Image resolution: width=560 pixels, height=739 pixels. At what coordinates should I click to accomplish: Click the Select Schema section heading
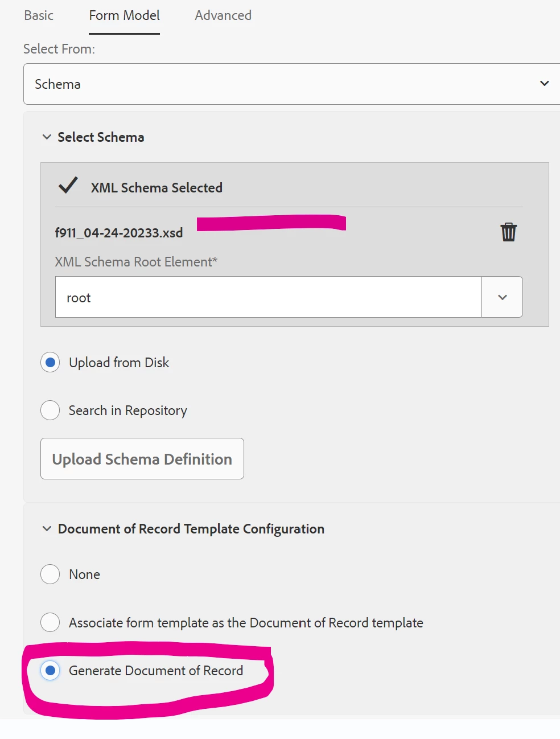[101, 137]
